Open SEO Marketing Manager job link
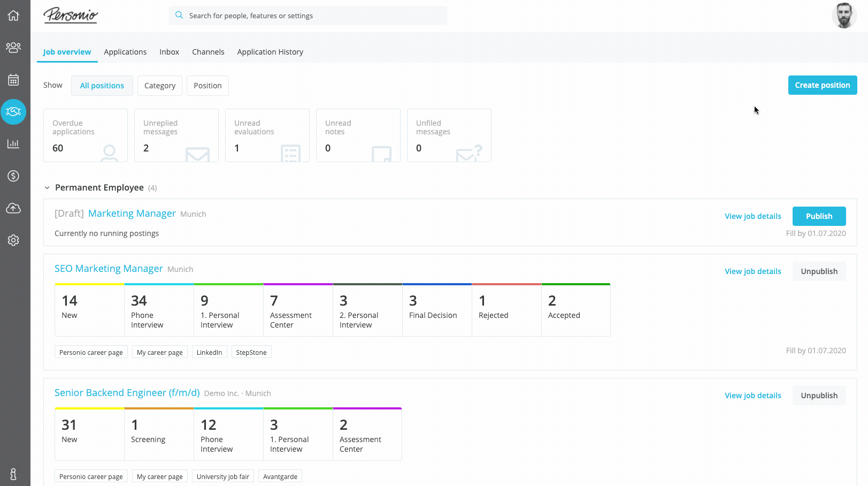Screen dimensions: 868x486 109,269
